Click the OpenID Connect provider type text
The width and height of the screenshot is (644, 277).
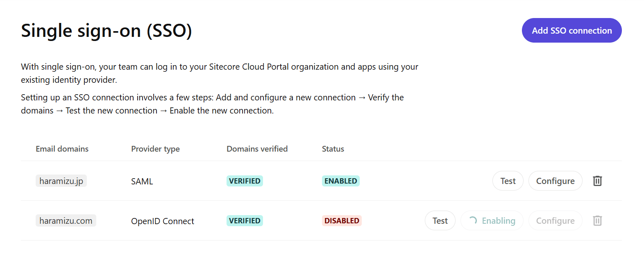click(x=162, y=221)
